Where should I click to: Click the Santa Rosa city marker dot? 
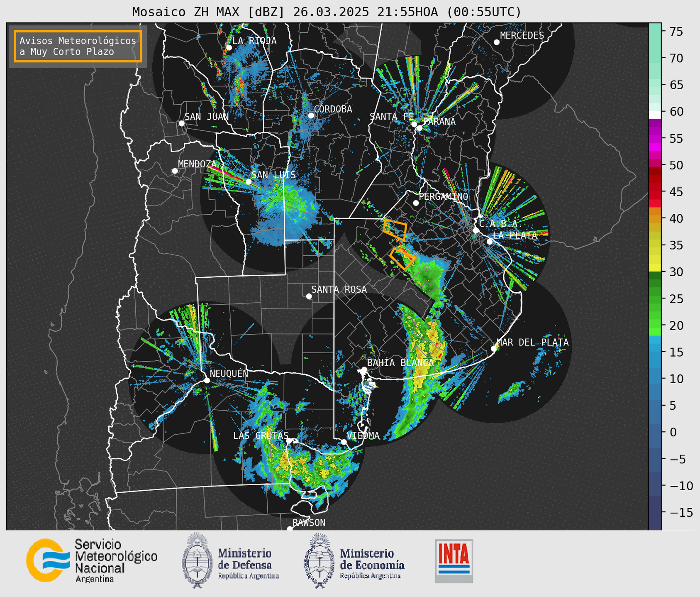(x=309, y=296)
